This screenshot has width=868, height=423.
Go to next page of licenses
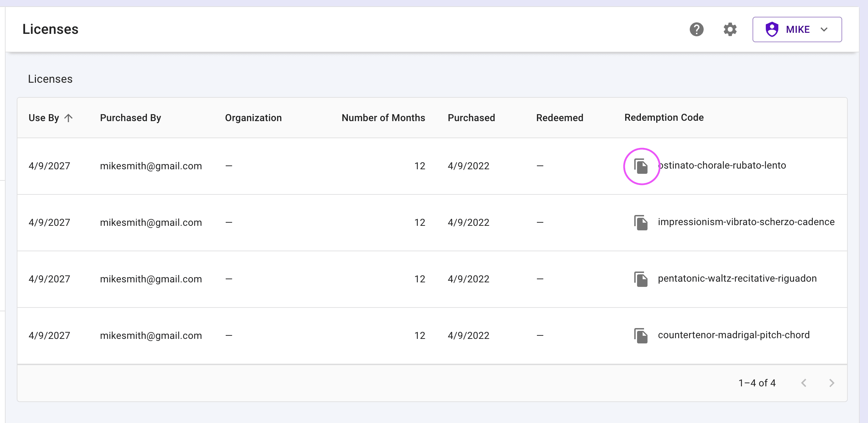(832, 383)
